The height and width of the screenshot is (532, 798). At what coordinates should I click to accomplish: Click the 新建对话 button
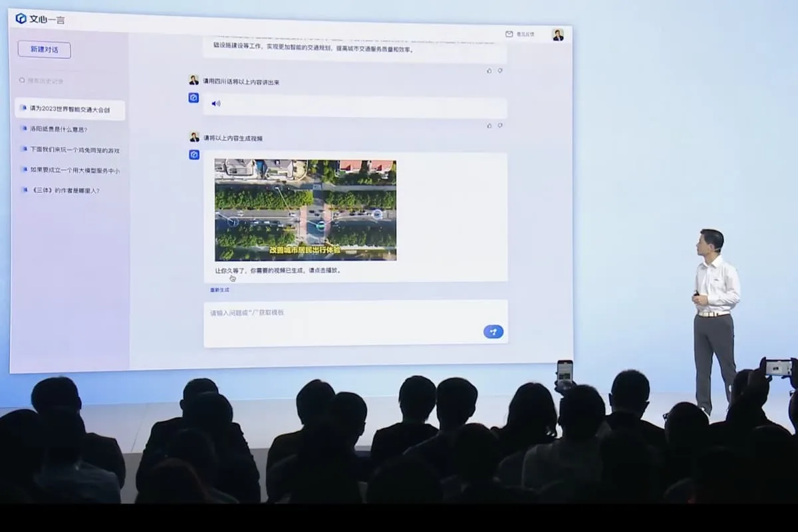[44, 50]
